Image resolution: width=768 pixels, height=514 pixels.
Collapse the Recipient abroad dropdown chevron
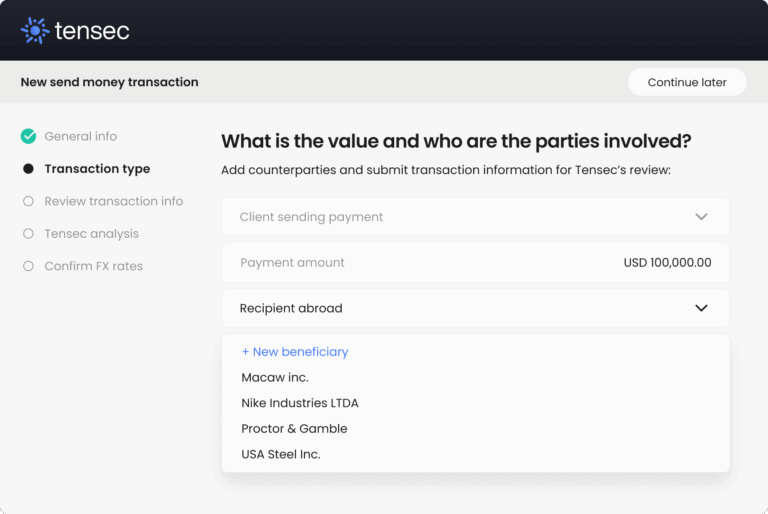(701, 308)
